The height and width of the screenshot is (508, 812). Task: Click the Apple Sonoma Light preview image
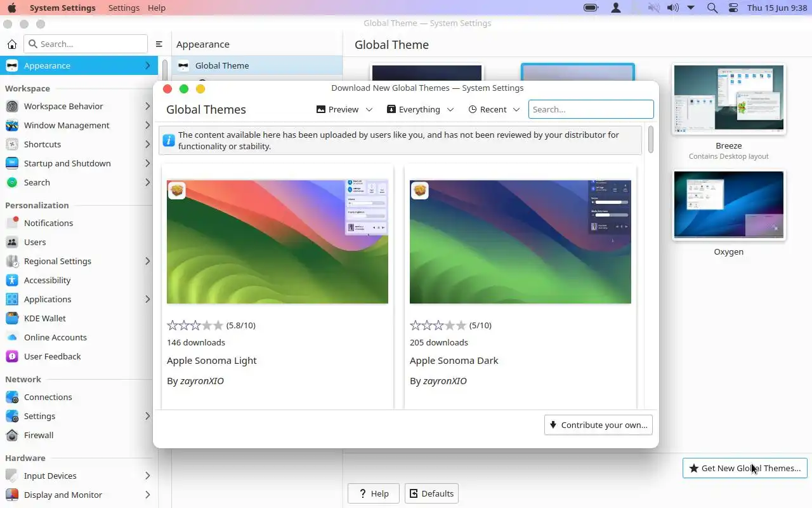click(277, 241)
